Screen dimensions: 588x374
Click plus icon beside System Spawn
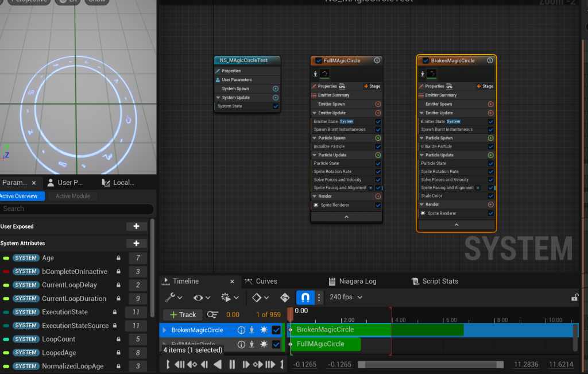point(276,89)
